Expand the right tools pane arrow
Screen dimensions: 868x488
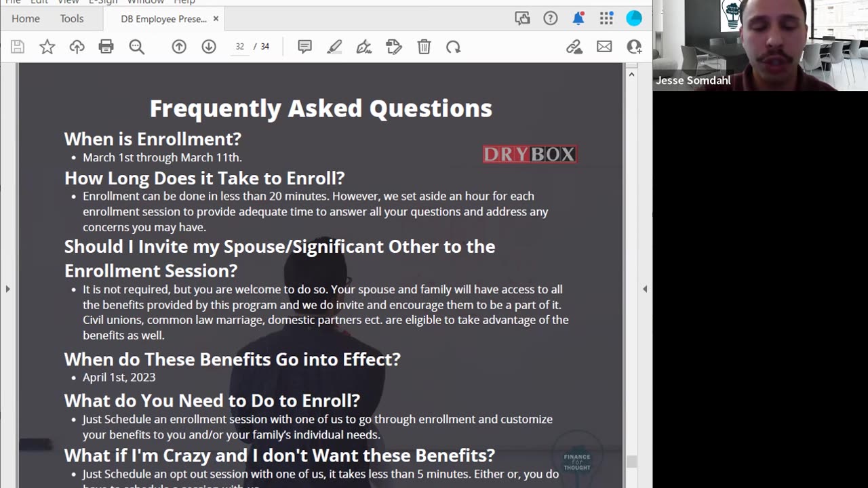click(x=645, y=289)
